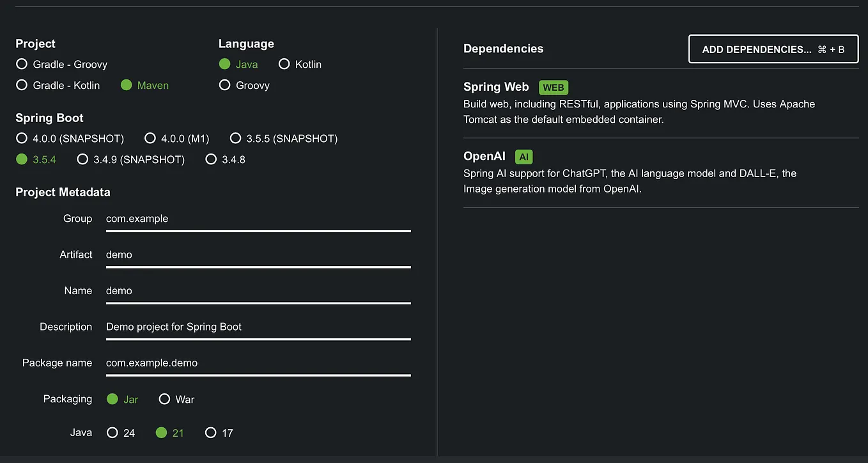868x463 pixels.
Task: Click the AI badge next to OpenAI
Action: click(x=523, y=156)
